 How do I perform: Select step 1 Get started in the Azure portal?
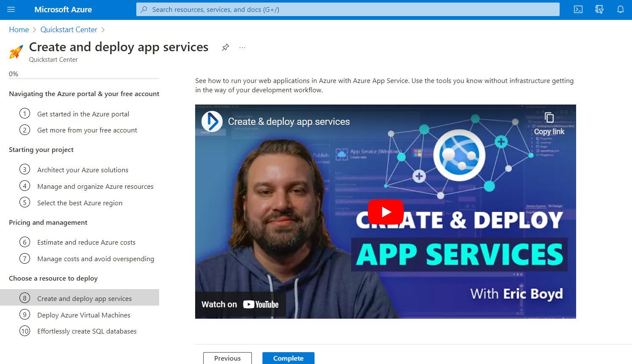click(x=83, y=114)
